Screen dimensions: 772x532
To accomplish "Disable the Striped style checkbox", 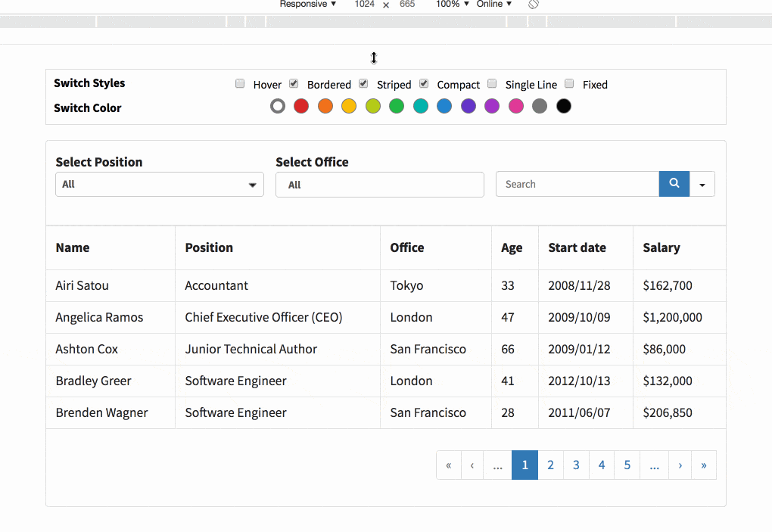I will click(x=363, y=83).
